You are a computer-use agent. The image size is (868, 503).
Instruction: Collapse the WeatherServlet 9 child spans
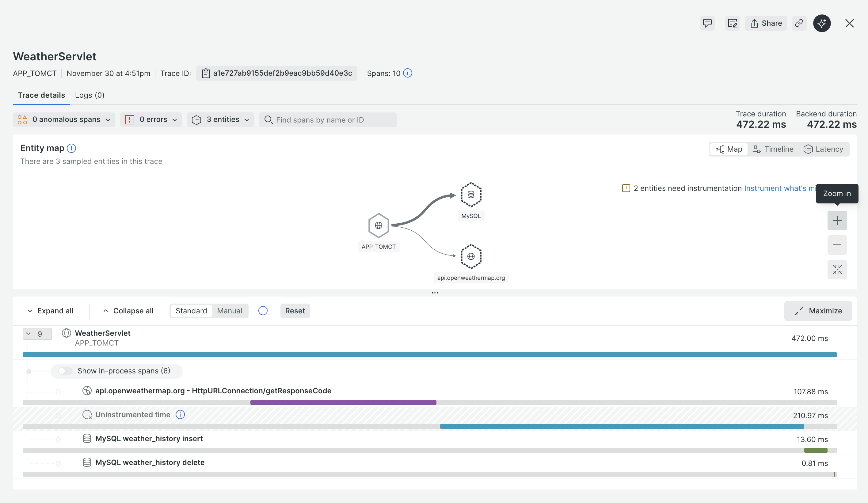point(37,334)
